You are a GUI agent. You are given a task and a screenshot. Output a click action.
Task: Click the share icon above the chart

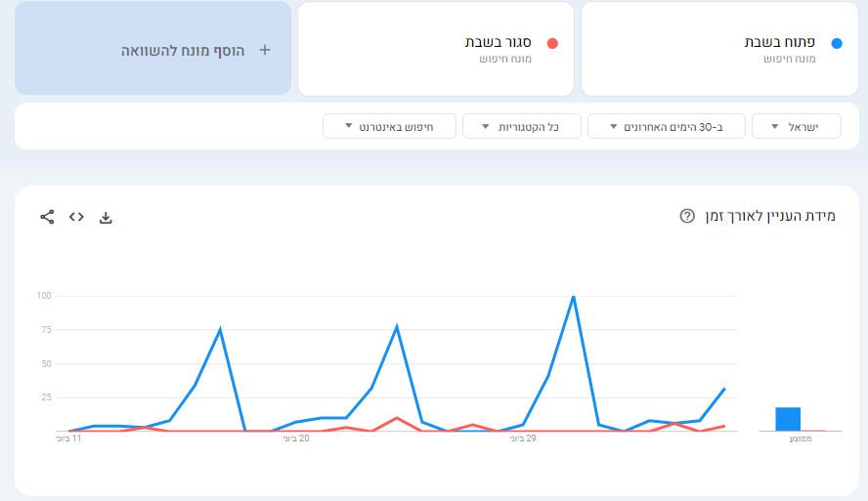click(47, 217)
